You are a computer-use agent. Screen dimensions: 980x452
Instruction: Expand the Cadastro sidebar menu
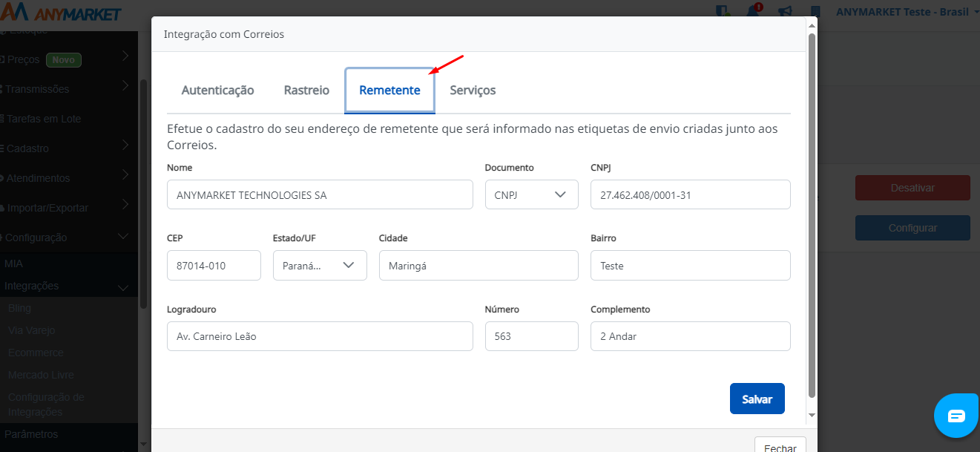[x=69, y=148]
